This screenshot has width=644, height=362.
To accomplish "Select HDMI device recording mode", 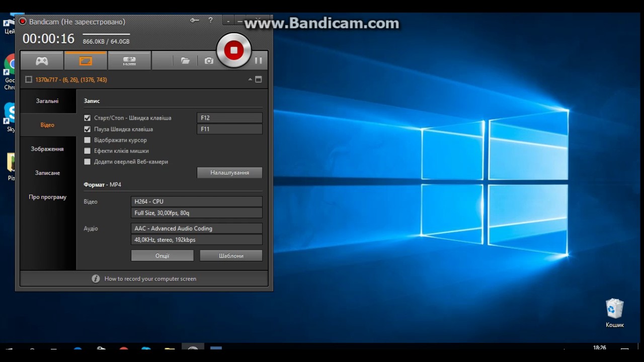I will (x=129, y=61).
